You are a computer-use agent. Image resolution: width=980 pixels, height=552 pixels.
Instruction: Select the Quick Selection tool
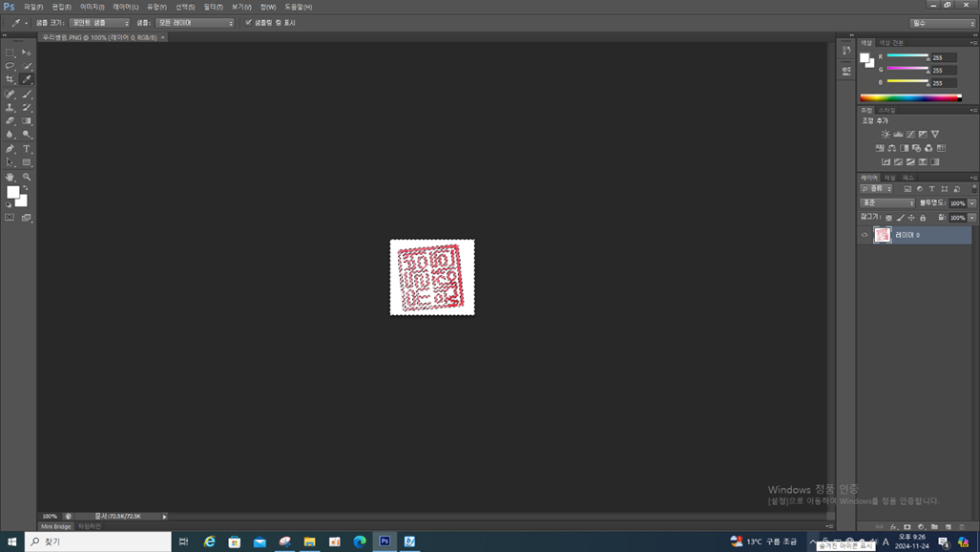coord(27,66)
